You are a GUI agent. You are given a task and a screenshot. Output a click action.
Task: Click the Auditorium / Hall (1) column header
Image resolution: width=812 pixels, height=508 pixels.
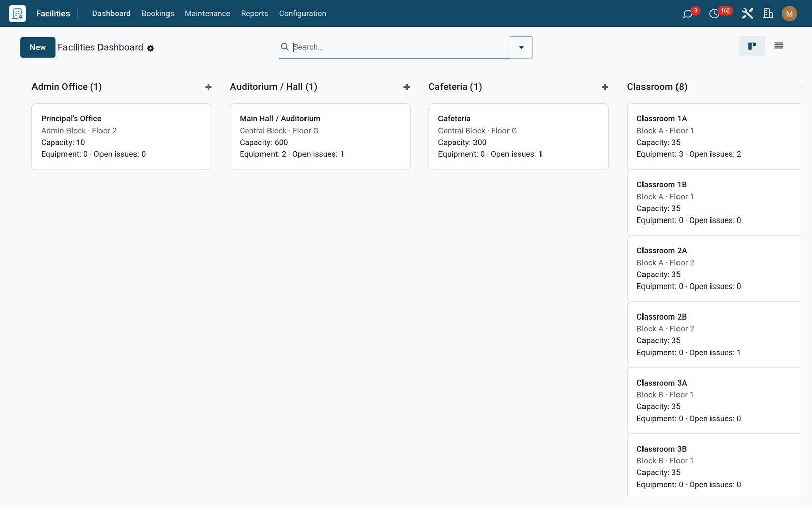tap(274, 87)
